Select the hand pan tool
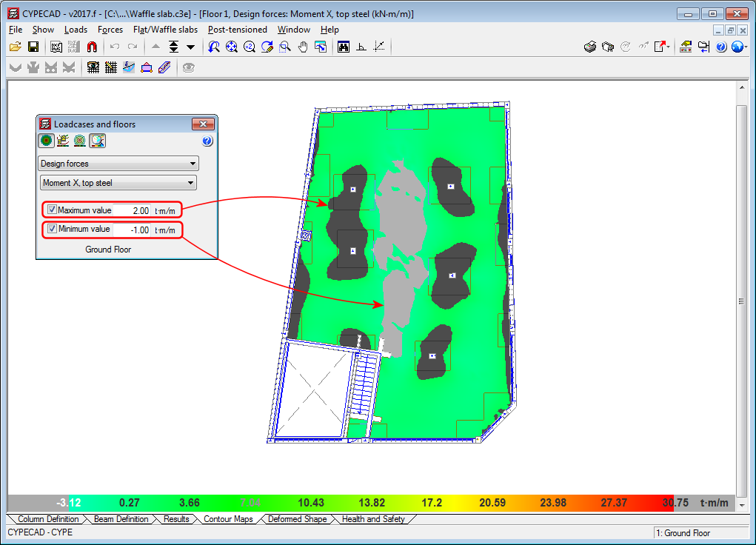This screenshot has height=545, width=756. (303, 47)
